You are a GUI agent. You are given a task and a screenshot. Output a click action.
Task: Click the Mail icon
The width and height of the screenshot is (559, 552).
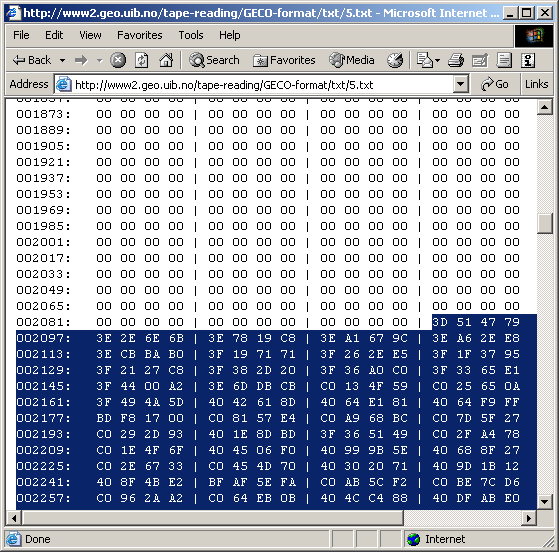[425, 60]
